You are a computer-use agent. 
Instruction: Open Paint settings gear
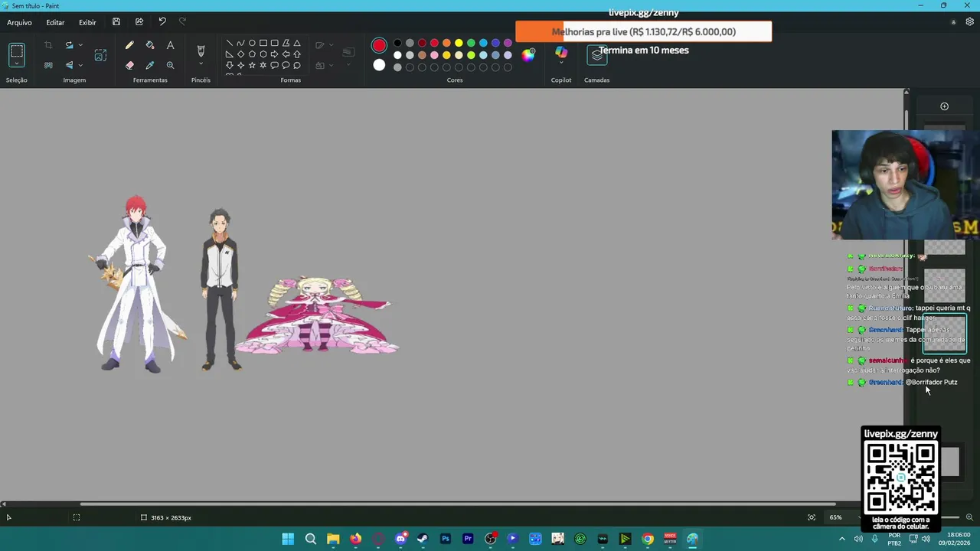click(x=970, y=22)
